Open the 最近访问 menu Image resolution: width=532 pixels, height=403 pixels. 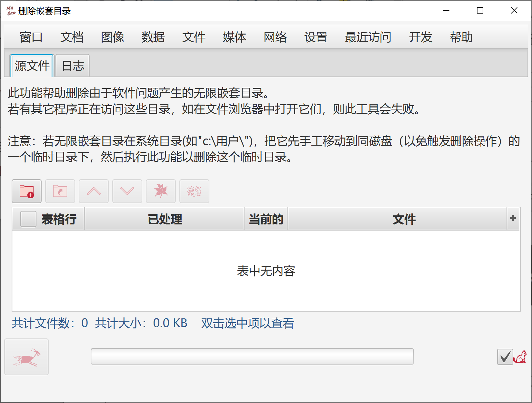[368, 37]
